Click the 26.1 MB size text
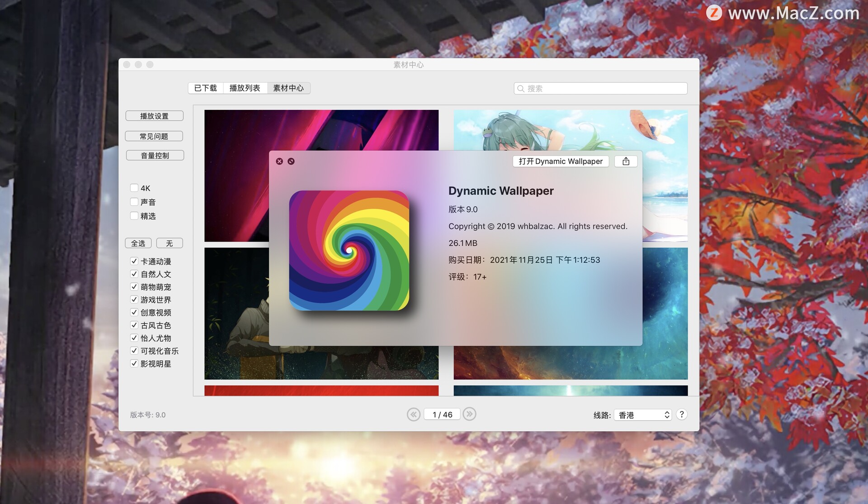The image size is (868, 504). tap(463, 243)
